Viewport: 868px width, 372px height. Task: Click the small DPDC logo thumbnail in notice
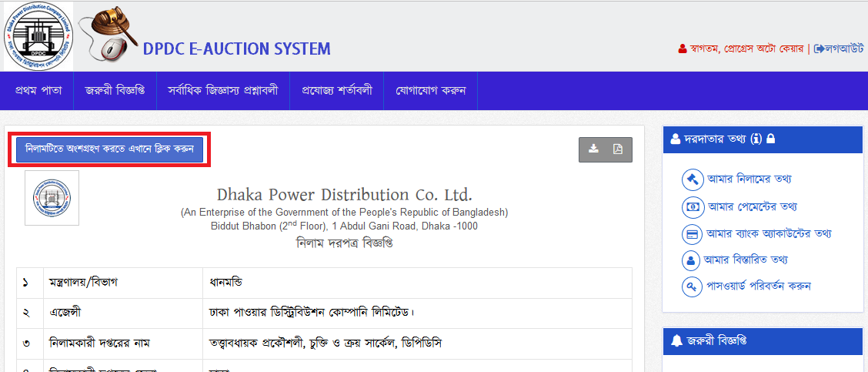click(52, 198)
